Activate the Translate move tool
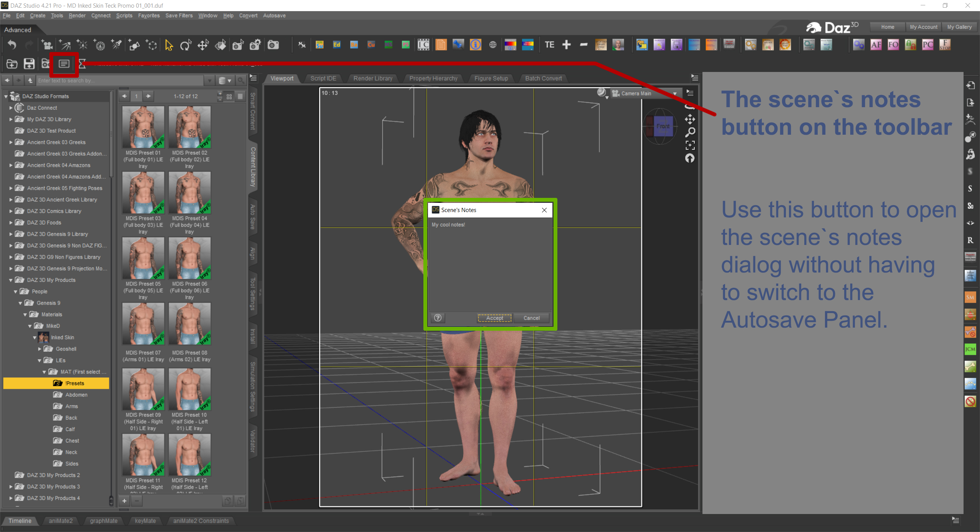The height and width of the screenshot is (532, 980). click(203, 45)
